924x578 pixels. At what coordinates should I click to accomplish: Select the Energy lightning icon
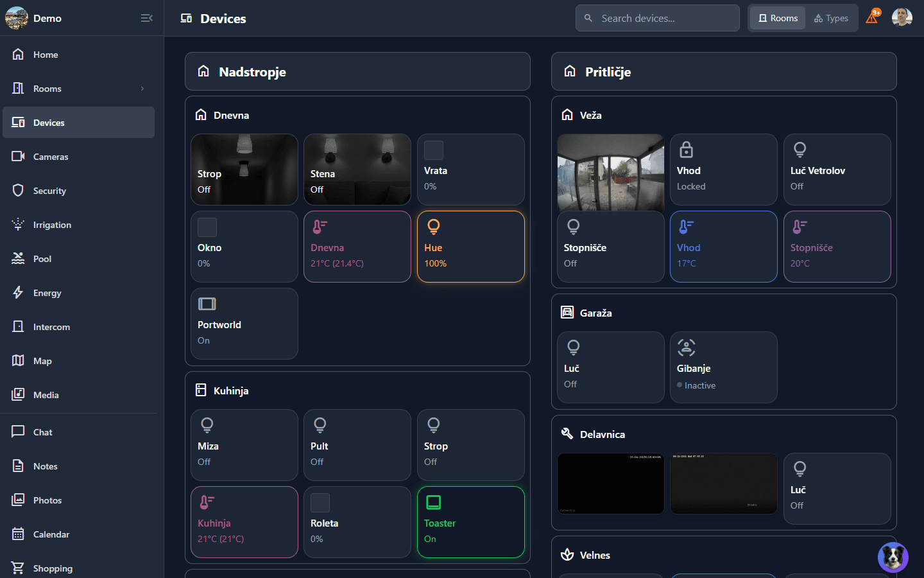click(x=19, y=292)
